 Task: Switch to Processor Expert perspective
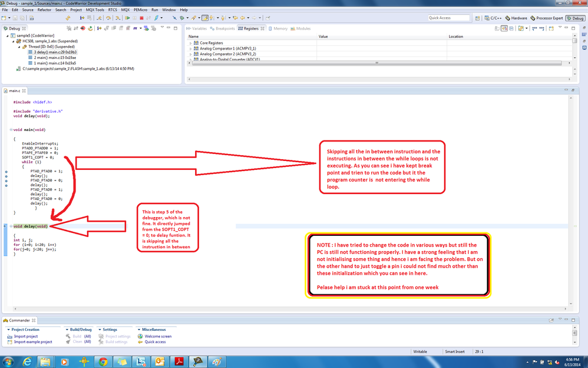[547, 18]
